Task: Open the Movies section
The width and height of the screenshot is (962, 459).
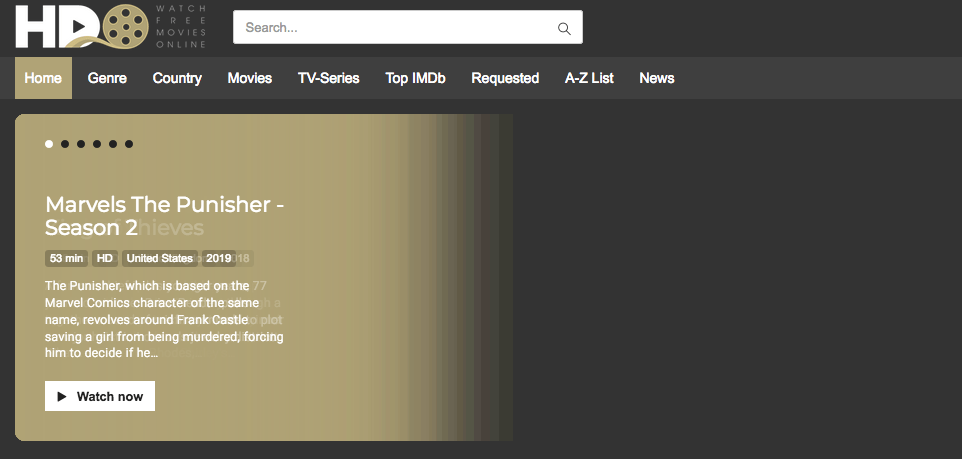Action: (x=250, y=78)
